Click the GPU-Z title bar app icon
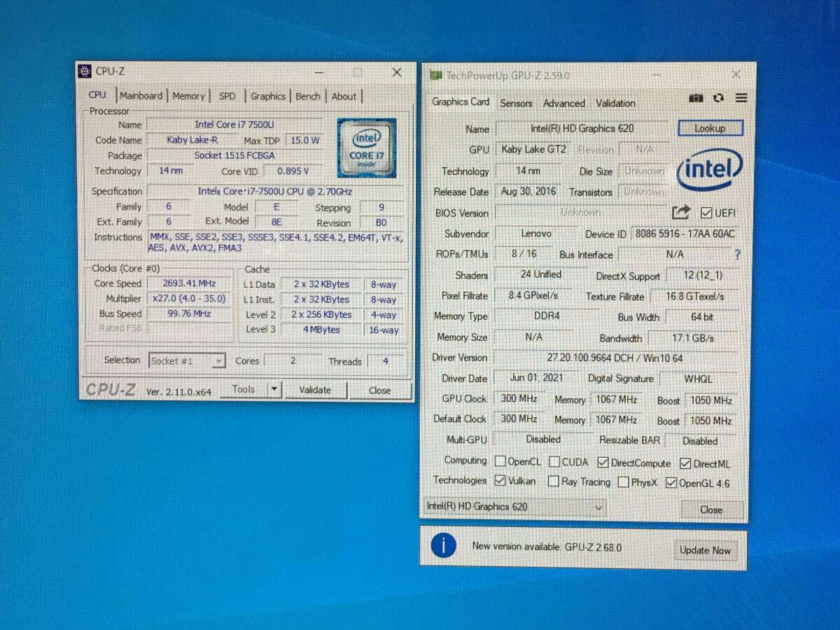The height and width of the screenshot is (630, 840). click(x=435, y=75)
